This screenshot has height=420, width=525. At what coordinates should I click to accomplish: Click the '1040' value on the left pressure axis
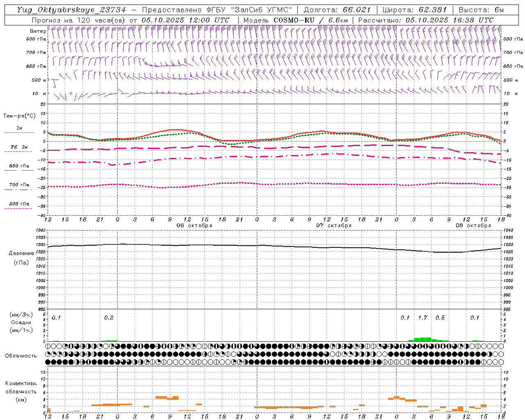pos(41,230)
